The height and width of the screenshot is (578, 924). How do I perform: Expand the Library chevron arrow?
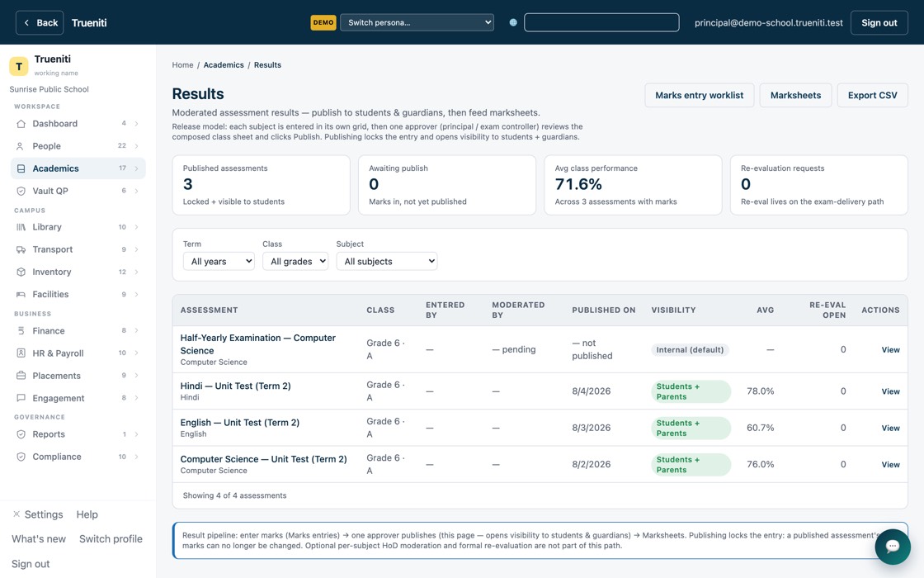point(136,227)
